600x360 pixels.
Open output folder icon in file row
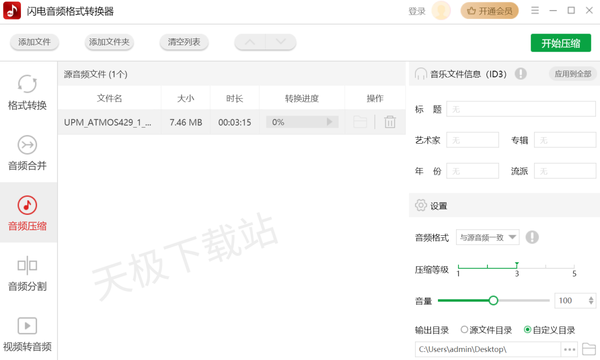[360, 122]
